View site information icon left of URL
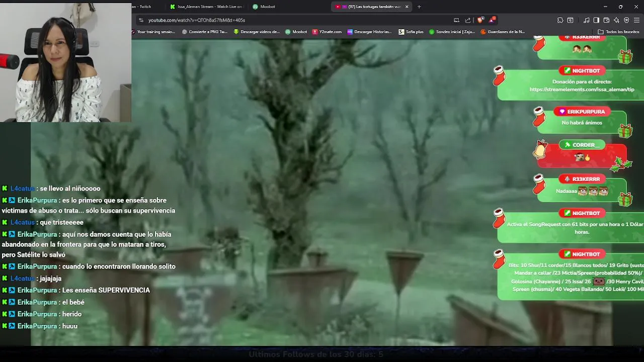This screenshot has height=362, width=644. [x=141, y=20]
